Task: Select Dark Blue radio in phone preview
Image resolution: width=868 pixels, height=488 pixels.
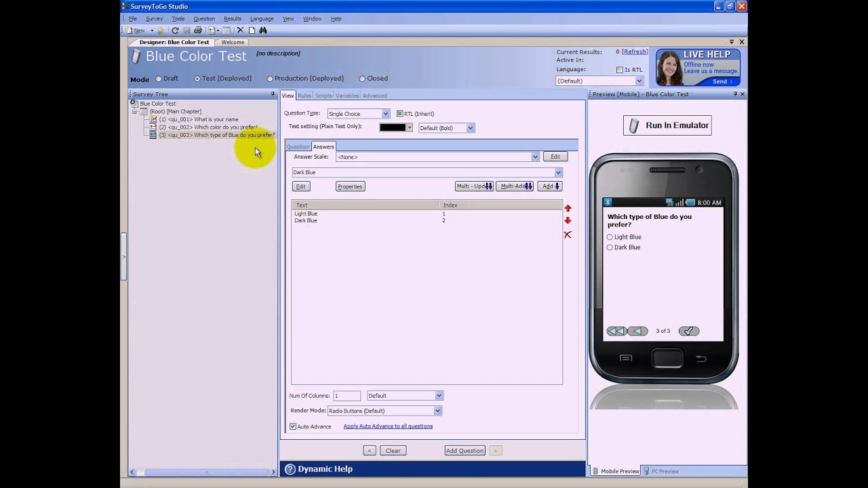Action: click(x=610, y=247)
